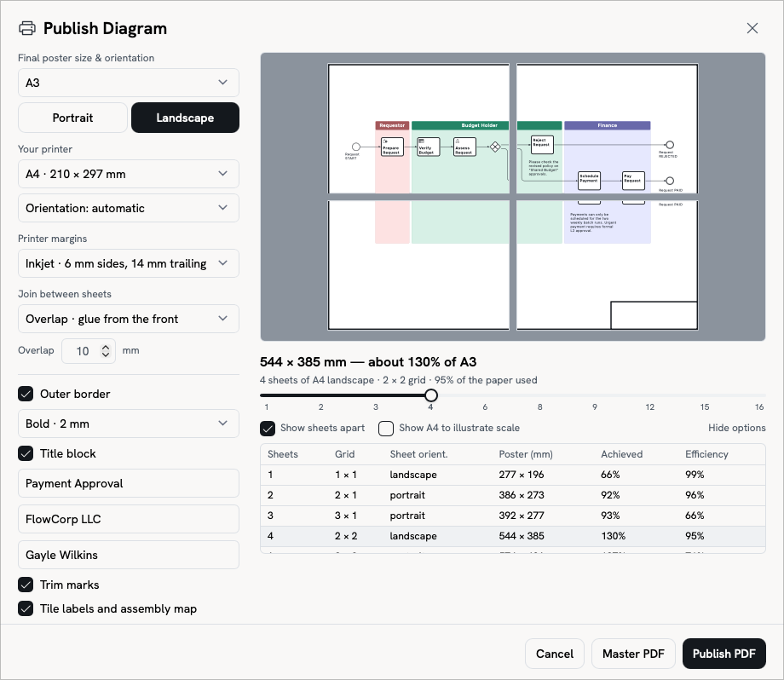
Task: Click the Gayle Wilkins author field
Action: tap(129, 555)
